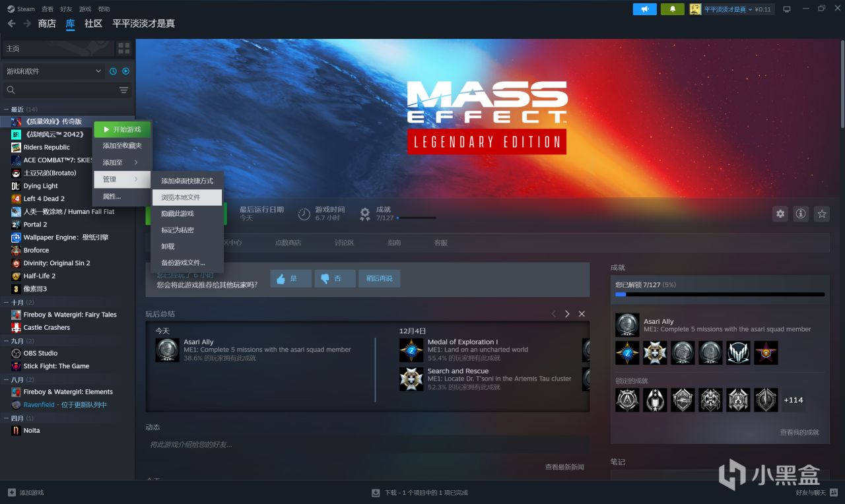Select 添加至收藏夹 in context menu
The image size is (845, 504).
point(122,146)
